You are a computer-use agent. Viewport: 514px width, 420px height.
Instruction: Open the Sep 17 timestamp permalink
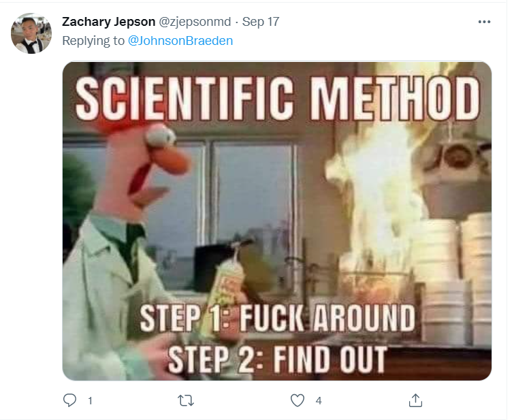click(x=261, y=22)
